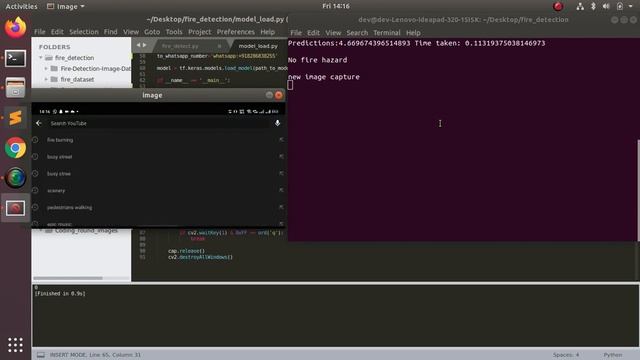Open Sublime's Project menu
Viewport: 640px width, 360px height.
(200, 32)
